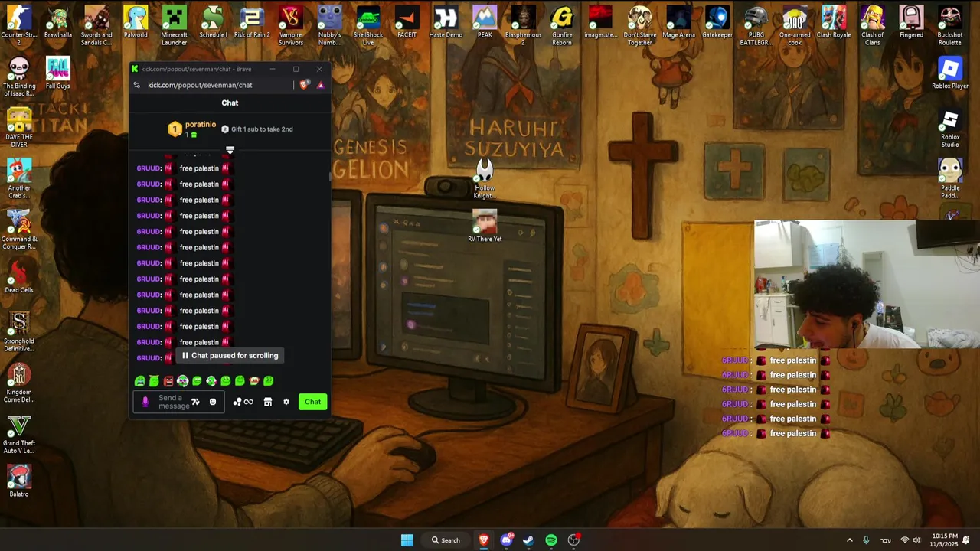Viewport: 980px width, 551px height.
Task: Open Hollow Knight desktop icon
Action: click(485, 178)
